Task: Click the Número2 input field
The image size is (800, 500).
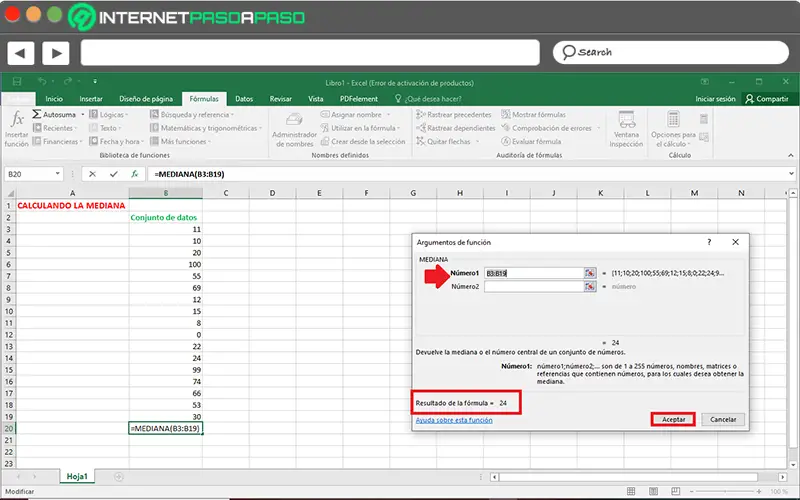Action: point(534,286)
